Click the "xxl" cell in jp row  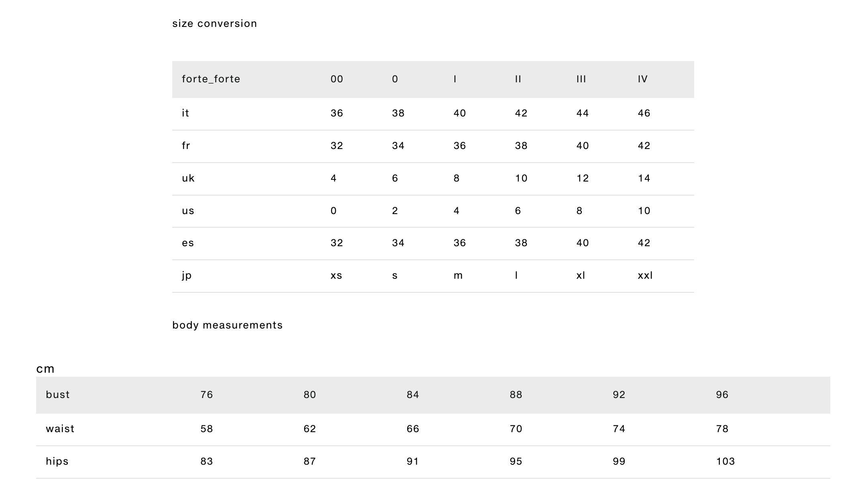coord(645,276)
